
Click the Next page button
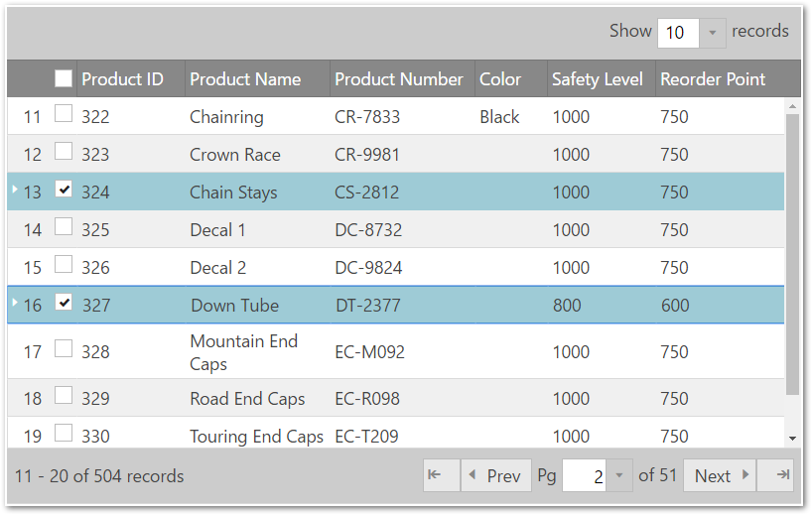(x=720, y=475)
